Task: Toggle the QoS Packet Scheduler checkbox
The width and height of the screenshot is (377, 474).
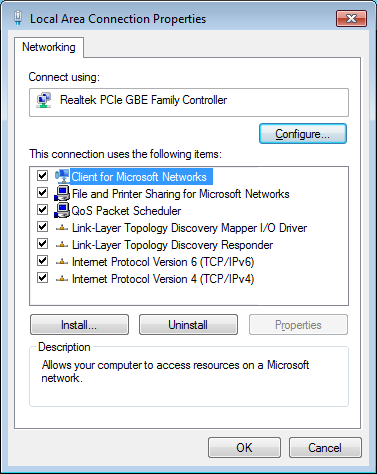Action: [x=42, y=210]
